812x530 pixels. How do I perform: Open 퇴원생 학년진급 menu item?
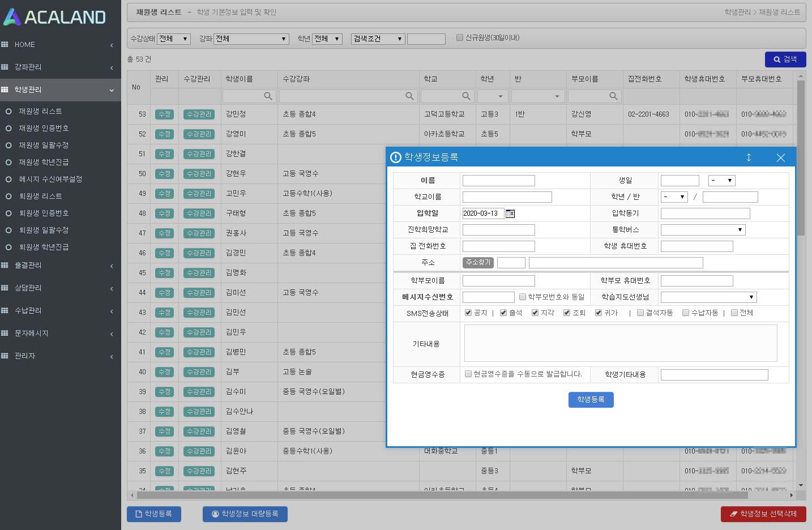[44, 247]
